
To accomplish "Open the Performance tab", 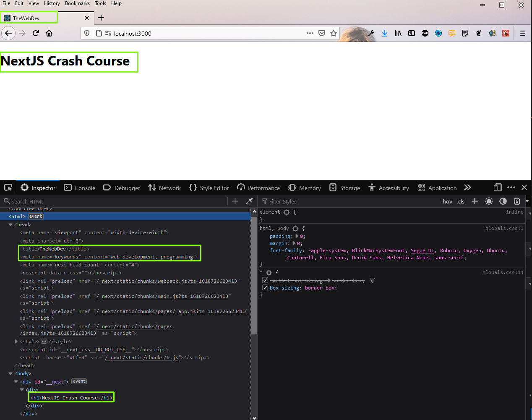I will pyautogui.click(x=258, y=188).
